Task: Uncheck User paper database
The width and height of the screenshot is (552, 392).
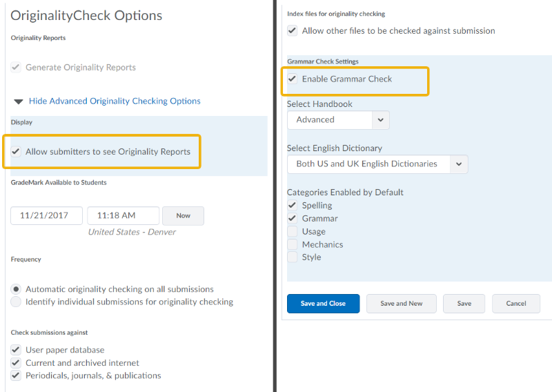Action: pyautogui.click(x=16, y=350)
